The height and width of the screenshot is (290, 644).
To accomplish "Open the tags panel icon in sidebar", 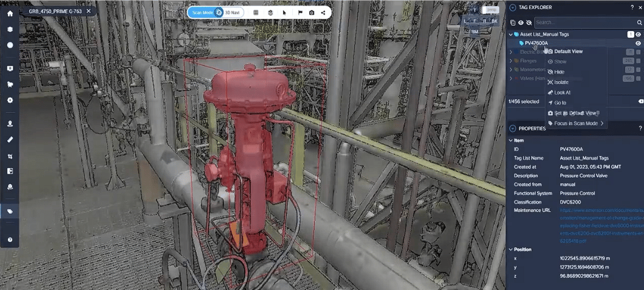I will (x=10, y=211).
